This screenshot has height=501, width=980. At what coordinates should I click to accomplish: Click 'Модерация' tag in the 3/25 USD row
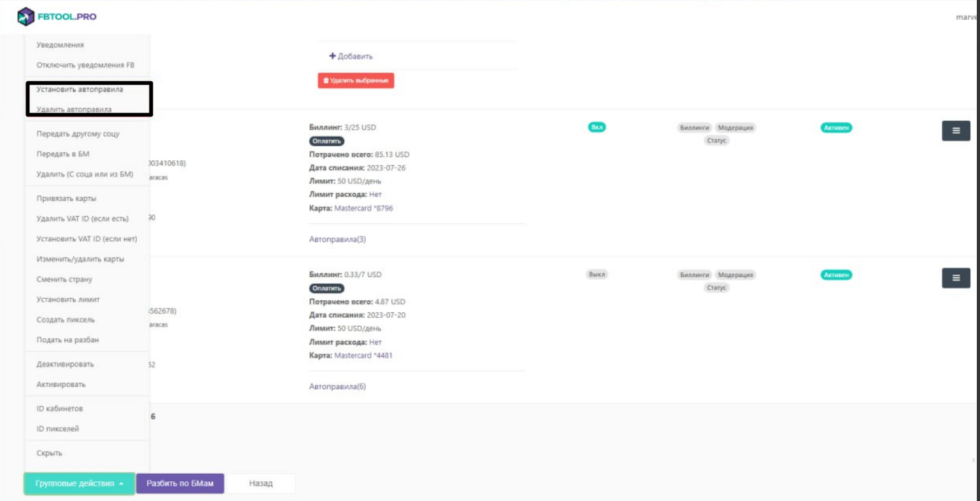(x=736, y=128)
